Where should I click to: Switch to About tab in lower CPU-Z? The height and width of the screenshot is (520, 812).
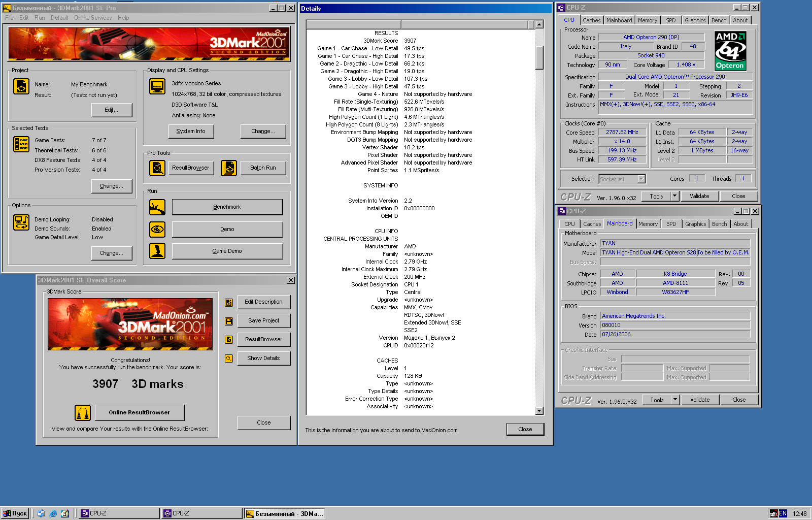(x=741, y=224)
